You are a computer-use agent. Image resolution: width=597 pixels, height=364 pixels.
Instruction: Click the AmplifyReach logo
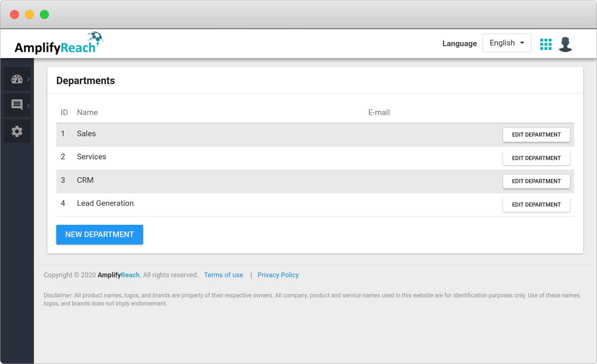tap(59, 44)
